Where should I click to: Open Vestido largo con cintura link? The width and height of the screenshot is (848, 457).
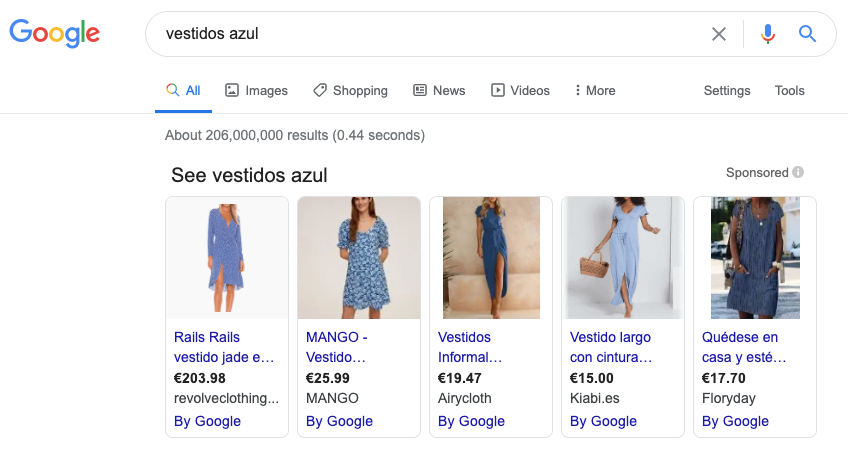pos(611,347)
